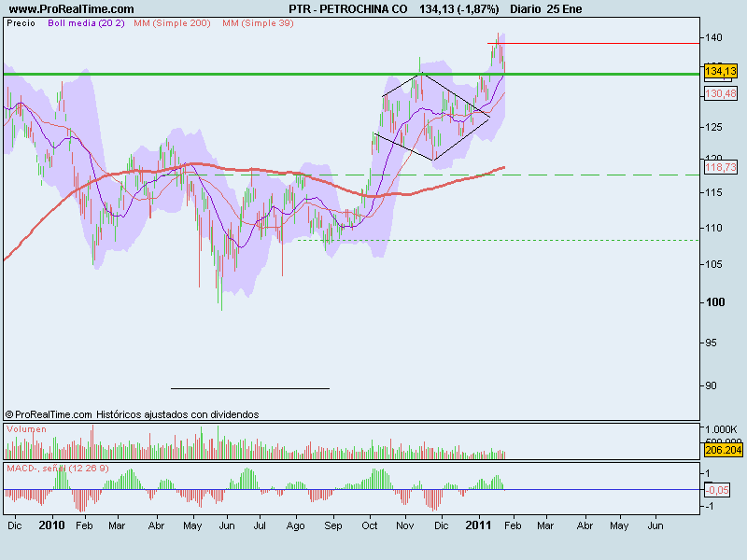
Task: Click the 105 price axis label
Action: point(713,264)
